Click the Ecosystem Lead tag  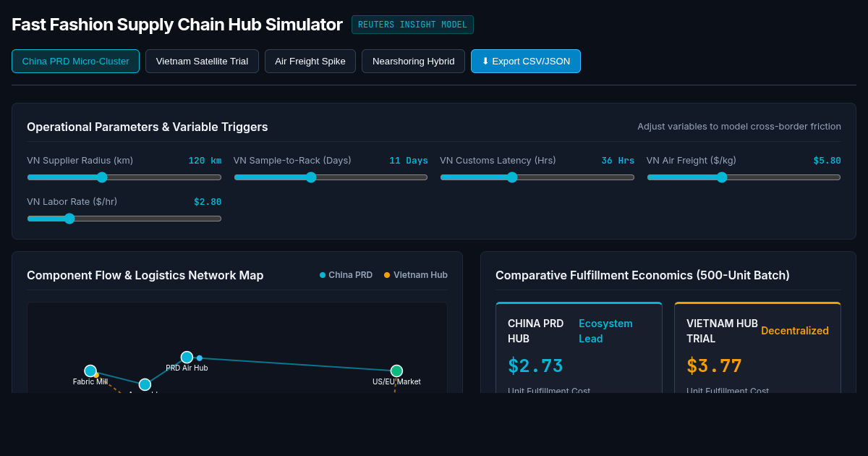coord(605,331)
